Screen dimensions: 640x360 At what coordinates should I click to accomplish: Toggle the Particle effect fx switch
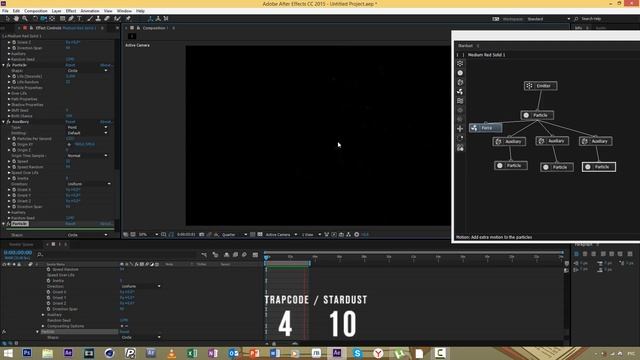point(8,65)
